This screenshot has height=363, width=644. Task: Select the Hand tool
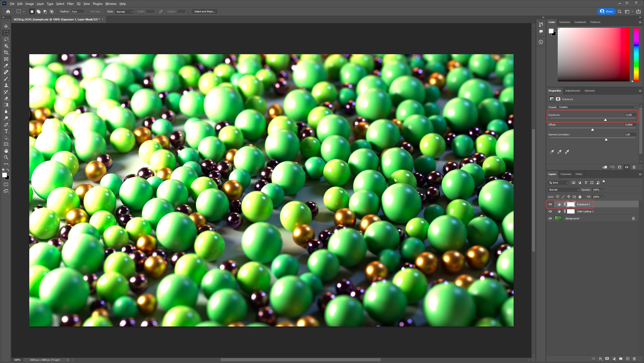(x=6, y=151)
